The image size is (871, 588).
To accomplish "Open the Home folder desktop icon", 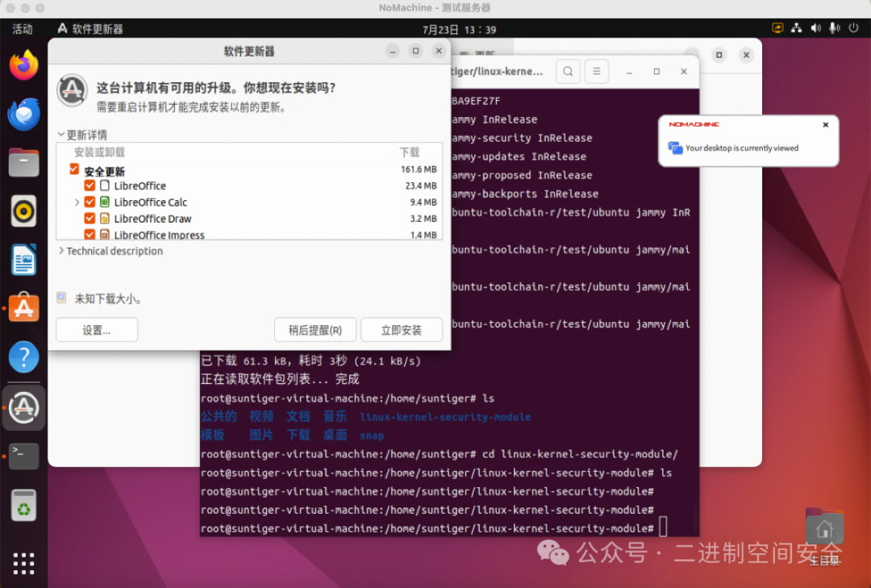I will point(824,527).
